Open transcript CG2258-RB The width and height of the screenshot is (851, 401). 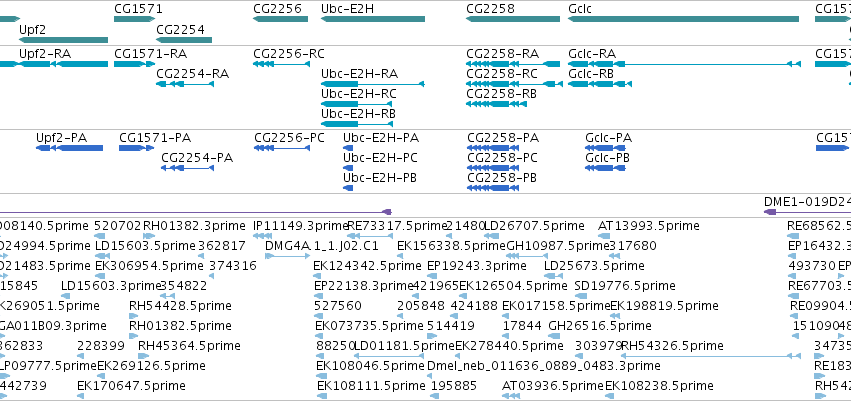(x=497, y=104)
